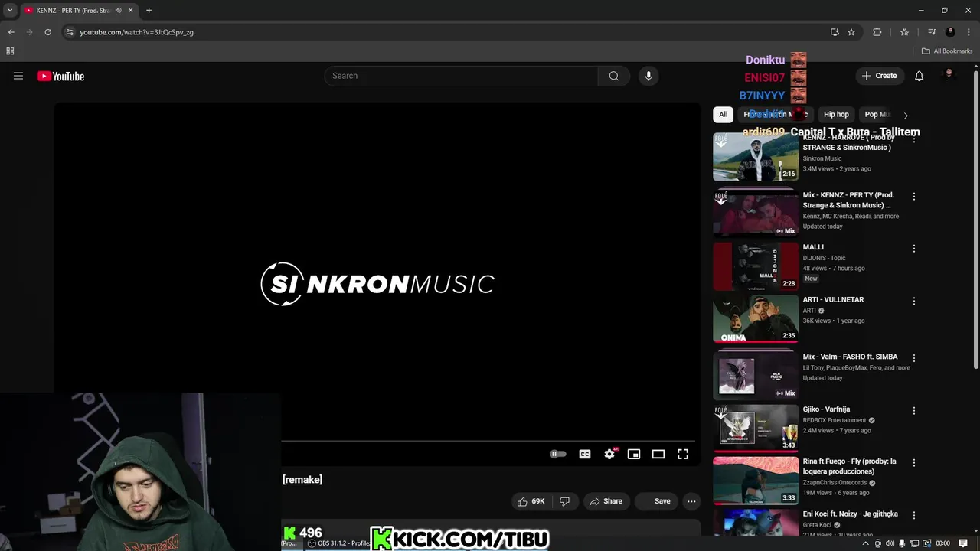Bookmark this tab with the star
This screenshot has height=551, width=980.
pyautogui.click(x=851, y=32)
